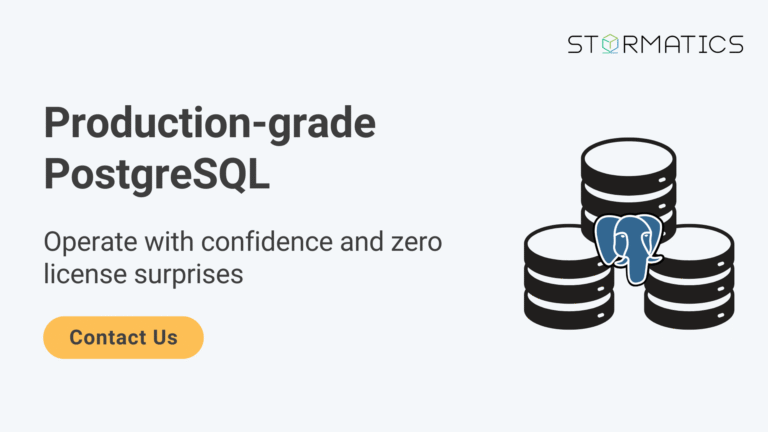768x432 pixels.
Task: Click the "license surprises" subtitle text
Action: [144, 273]
